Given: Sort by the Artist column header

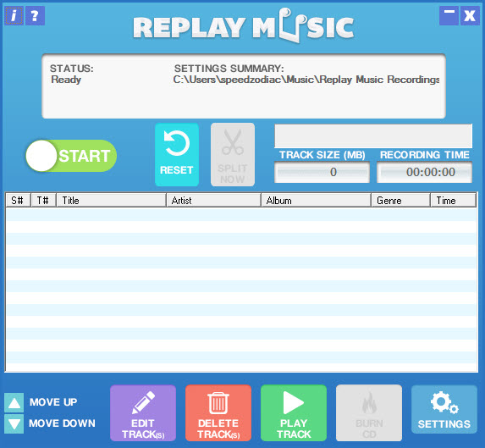Looking at the screenshot, I should click(213, 201).
